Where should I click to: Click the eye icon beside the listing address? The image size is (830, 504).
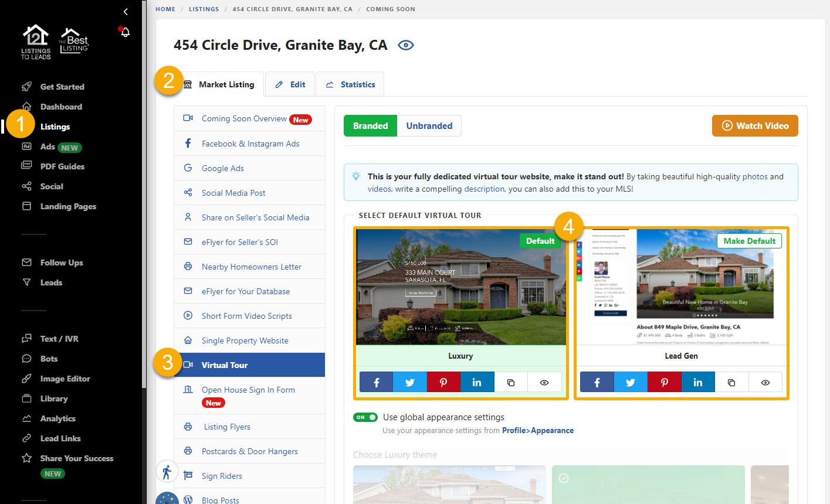pyautogui.click(x=406, y=45)
